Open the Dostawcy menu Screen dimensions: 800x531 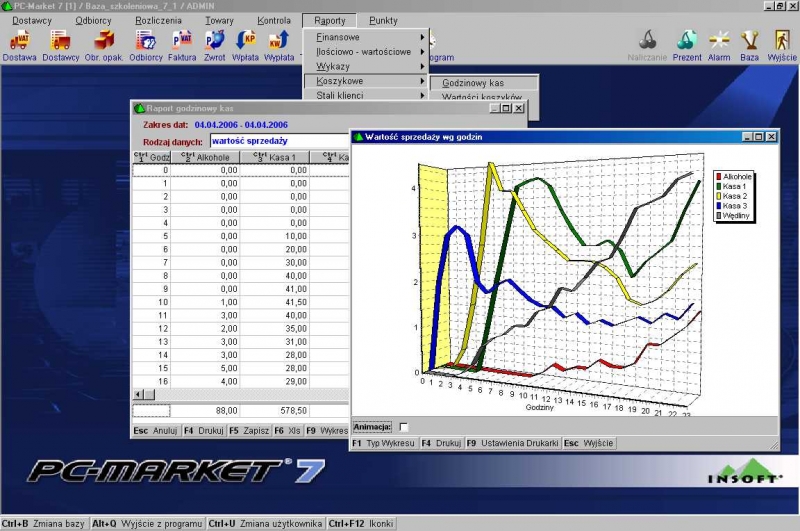pyautogui.click(x=32, y=20)
